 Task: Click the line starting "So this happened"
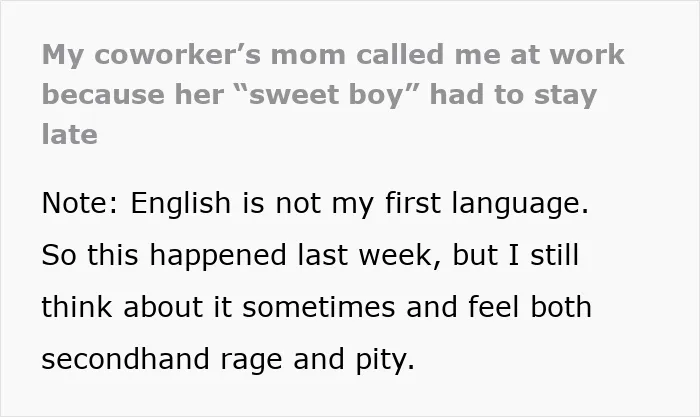(310, 255)
